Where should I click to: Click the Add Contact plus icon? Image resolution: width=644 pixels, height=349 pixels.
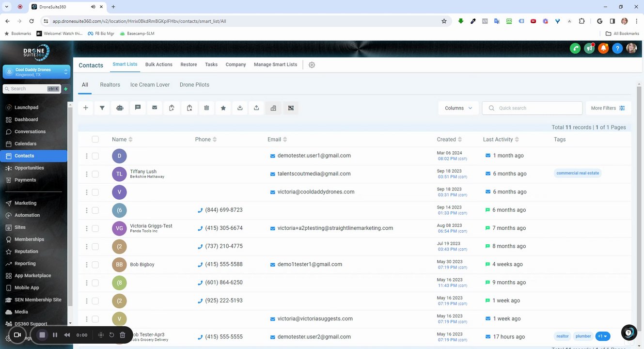(86, 108)
